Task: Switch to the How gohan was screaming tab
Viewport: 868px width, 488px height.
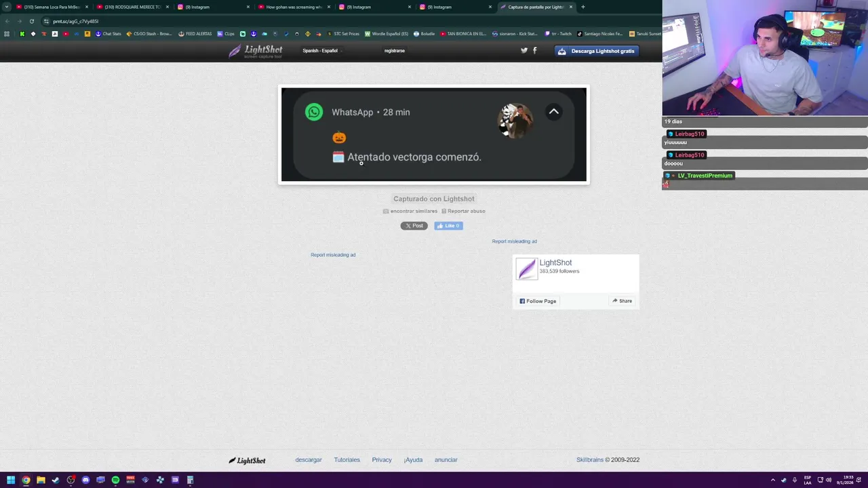Action: (294, 7)
